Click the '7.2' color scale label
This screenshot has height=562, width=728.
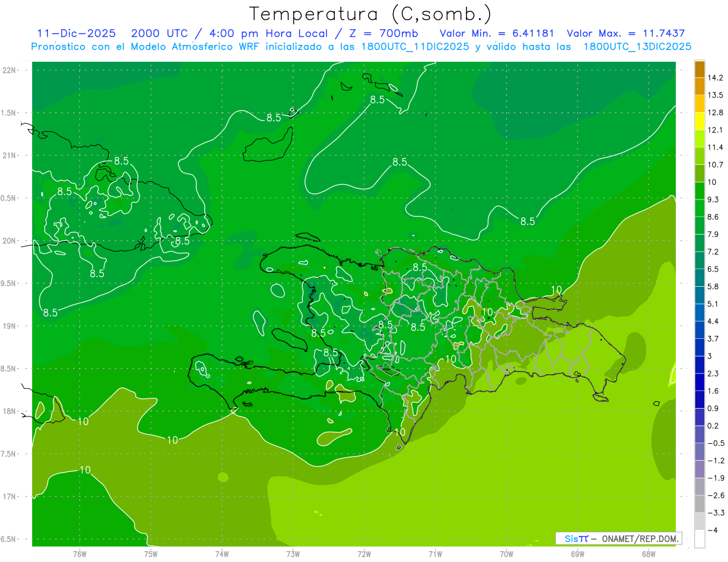tap(713, 252)
